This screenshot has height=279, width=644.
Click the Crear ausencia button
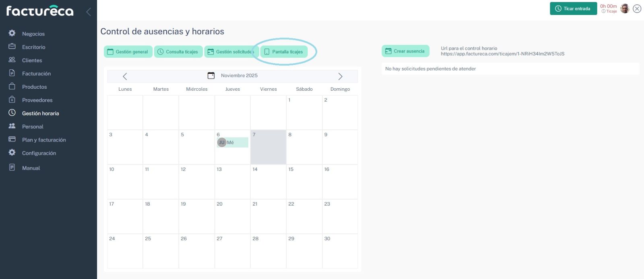405,51
